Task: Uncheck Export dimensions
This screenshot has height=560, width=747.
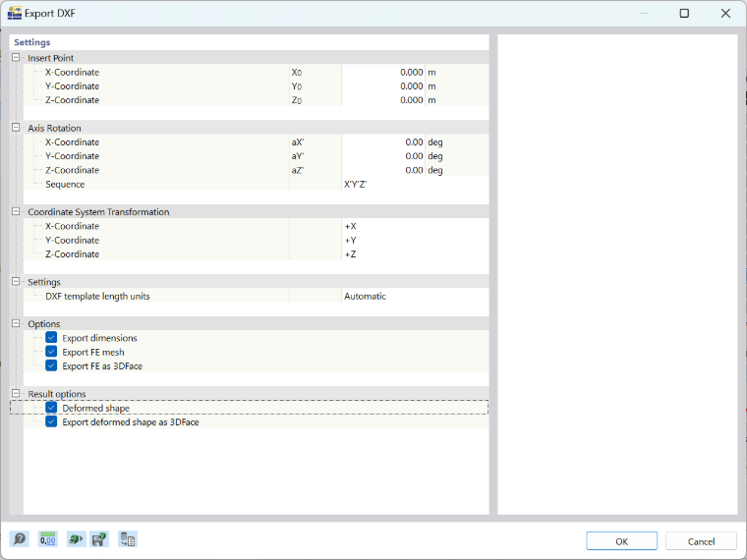Action: tap(51, 338)
